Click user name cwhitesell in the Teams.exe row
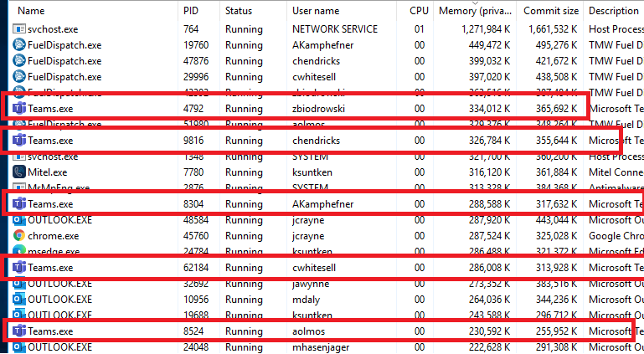Screen dimensions: 644x354 (x=314, y=268)
